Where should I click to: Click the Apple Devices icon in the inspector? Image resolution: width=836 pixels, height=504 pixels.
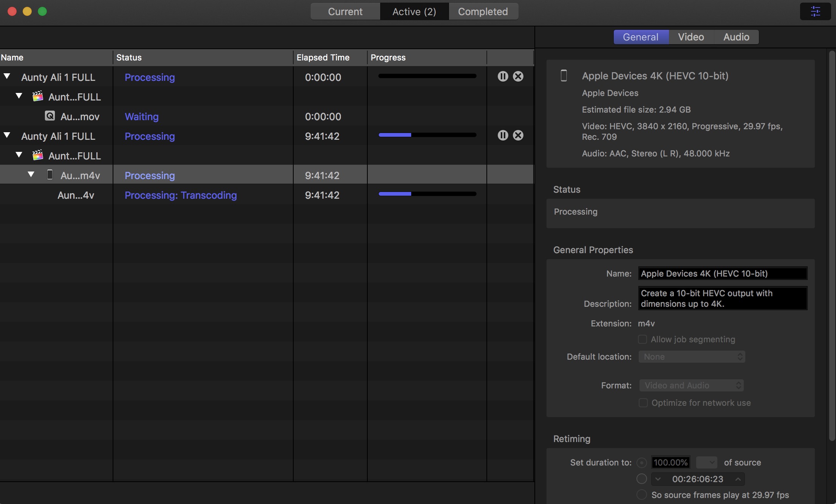[564, 75]
